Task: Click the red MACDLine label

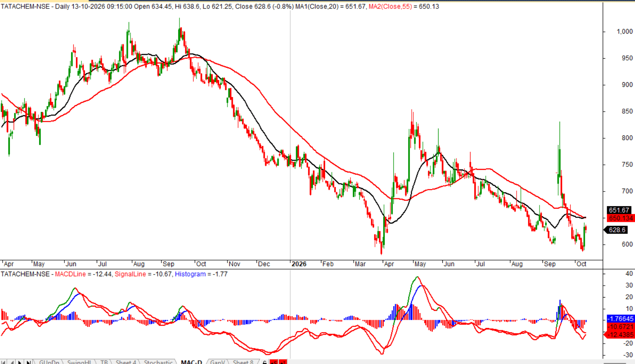Action: pos(70,274)
